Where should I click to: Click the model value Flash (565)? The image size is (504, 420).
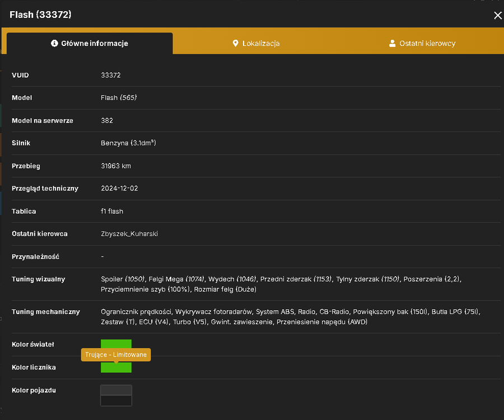click(119, 97)
